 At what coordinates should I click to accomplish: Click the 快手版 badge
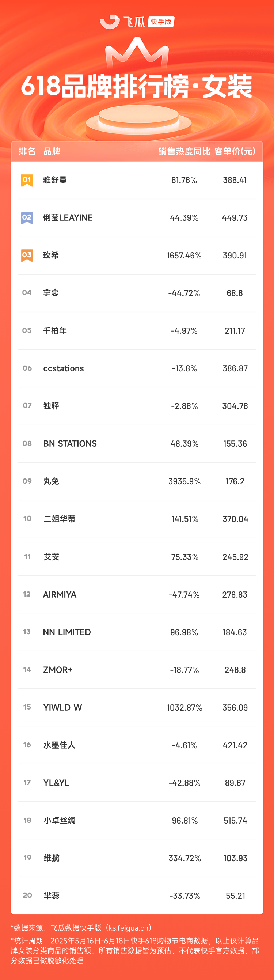tap(161, 22)
